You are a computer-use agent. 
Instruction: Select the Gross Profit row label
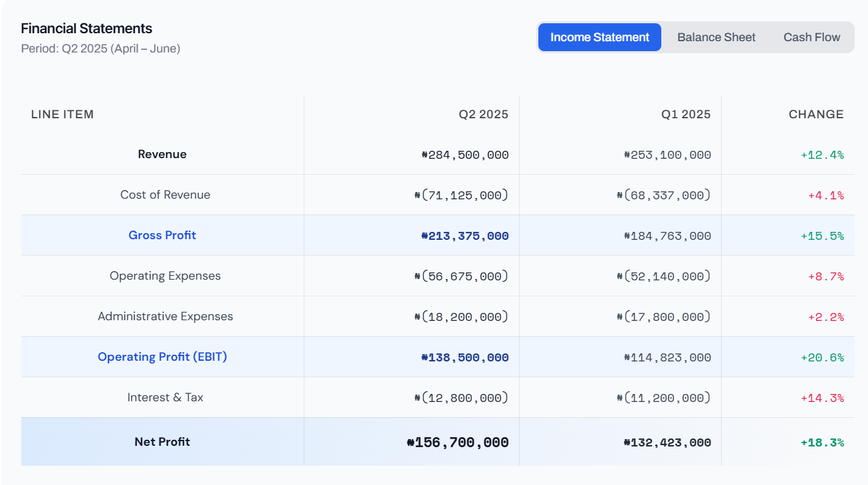[162, 235]
